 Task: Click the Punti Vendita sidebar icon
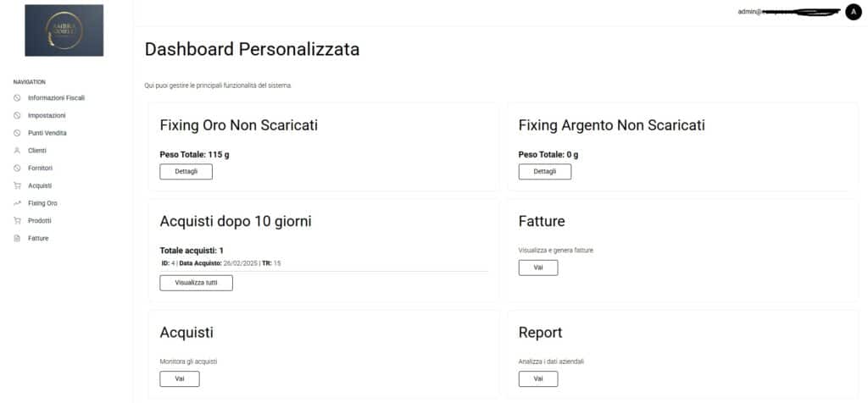[17, 133]
